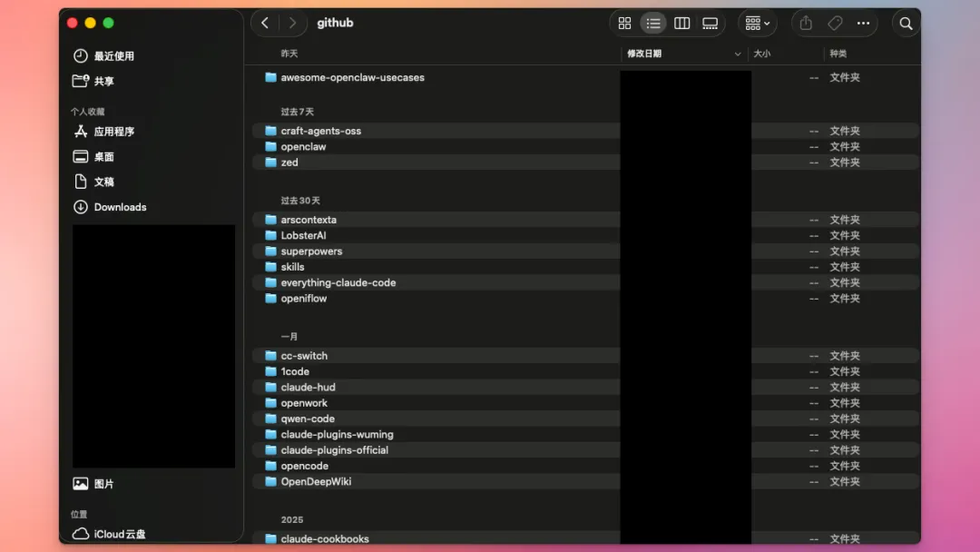Screen dimensions: 980x552
Task: Switch to gallery view
Action: click(710, 23)
